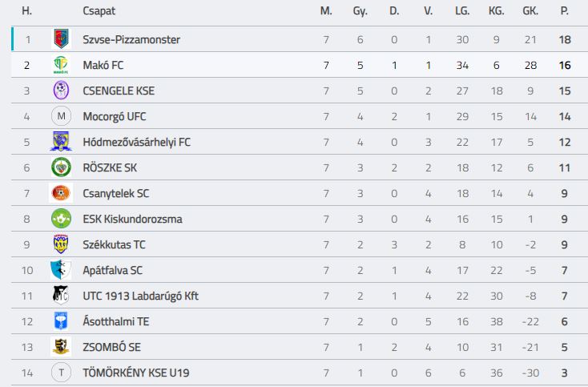Click the Hódmezővásárhelyi FC crest

62,142
